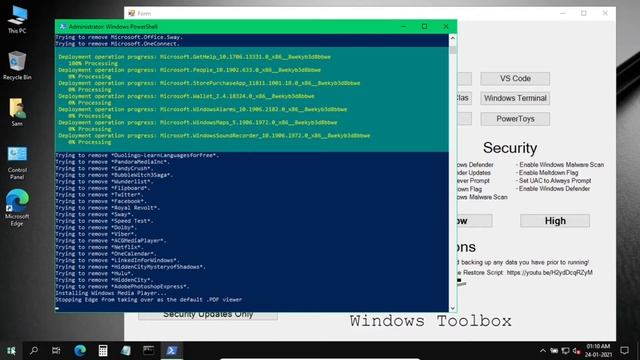Open the Action Center notifications icon
The width and height of the screenshot is (640, 360).
[624, 351]
